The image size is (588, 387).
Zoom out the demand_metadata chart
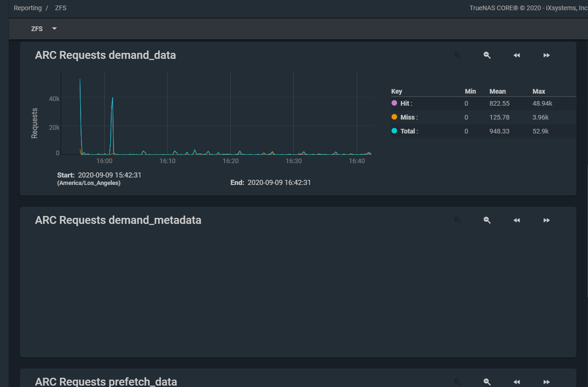[487, 220]
